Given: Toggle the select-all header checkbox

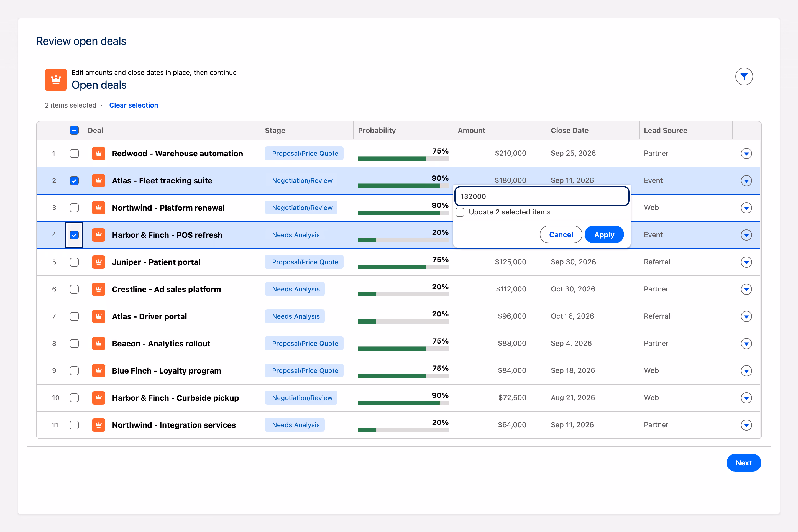Looking at the screenshot, I should (74, 130).
